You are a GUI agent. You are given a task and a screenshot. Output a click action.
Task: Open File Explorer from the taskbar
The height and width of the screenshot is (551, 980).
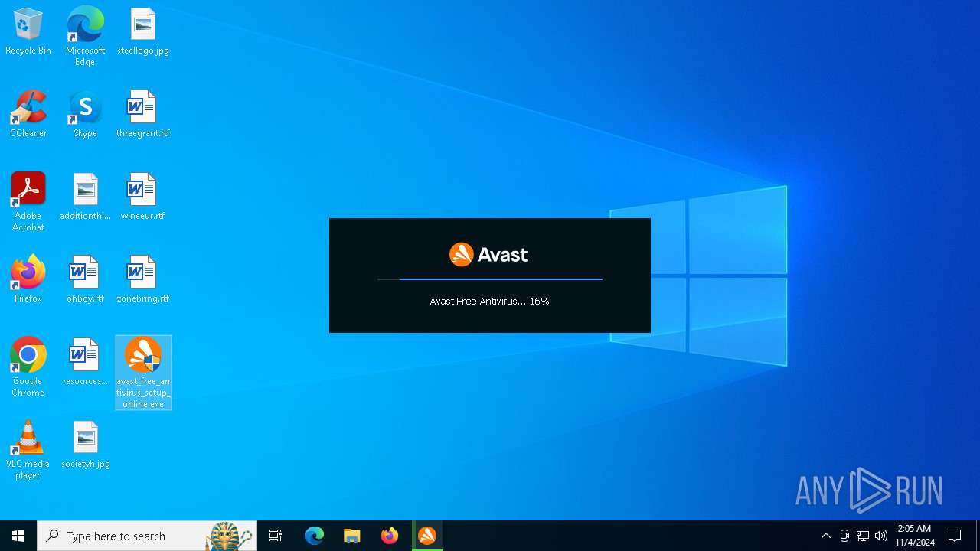(x=352, y=536)
